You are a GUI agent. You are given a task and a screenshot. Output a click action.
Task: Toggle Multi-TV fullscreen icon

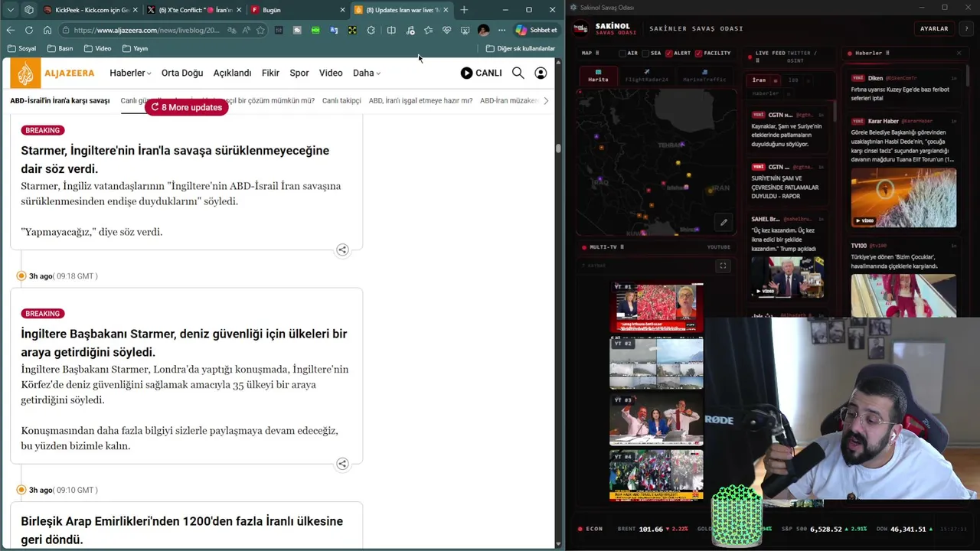click(723, 266)
